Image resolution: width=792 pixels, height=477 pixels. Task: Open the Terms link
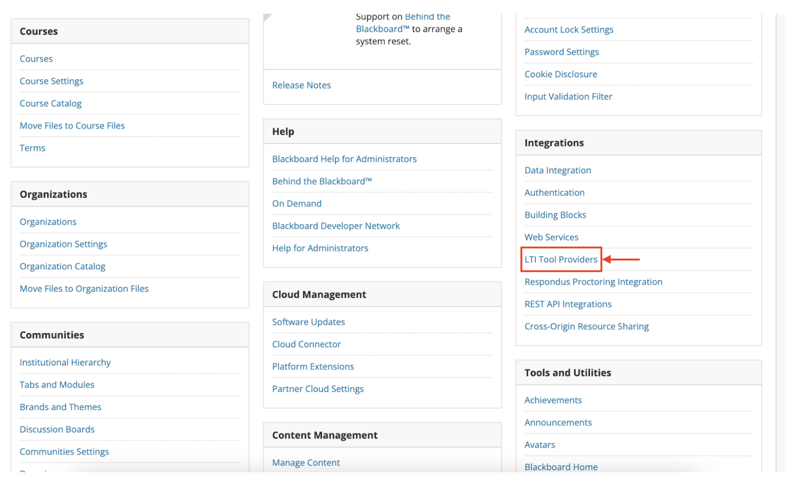click(32, 148)
